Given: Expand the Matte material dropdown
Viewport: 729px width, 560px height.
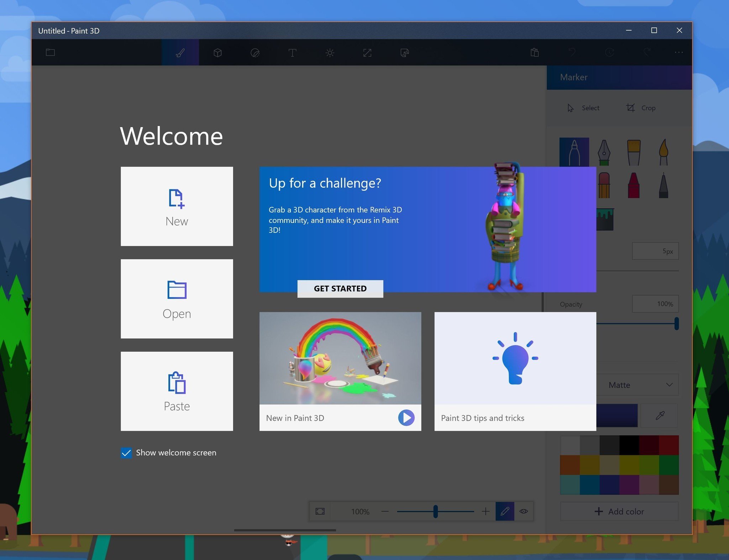Looking at the screenshot, I should pos(638,385).
